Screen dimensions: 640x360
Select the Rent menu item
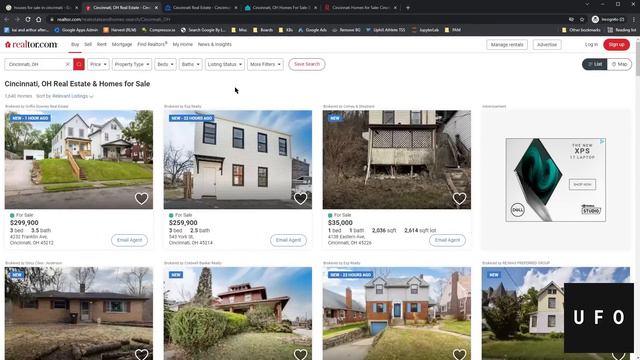coord(102,44)
